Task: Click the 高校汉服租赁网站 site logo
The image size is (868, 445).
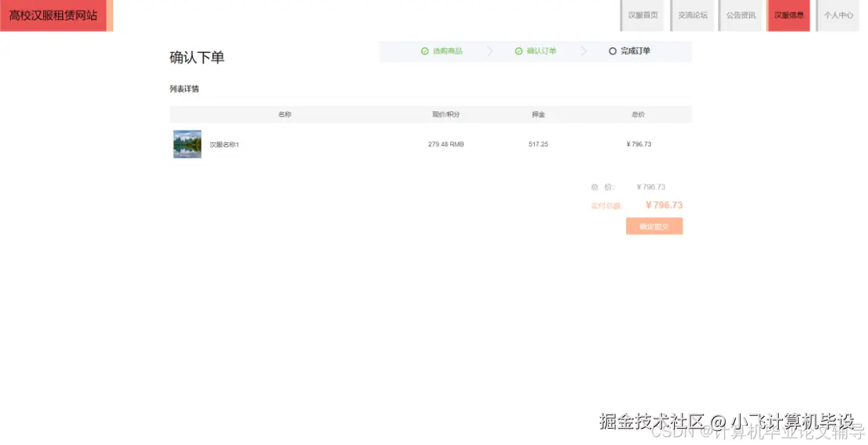Action: [x=54, y=16]
